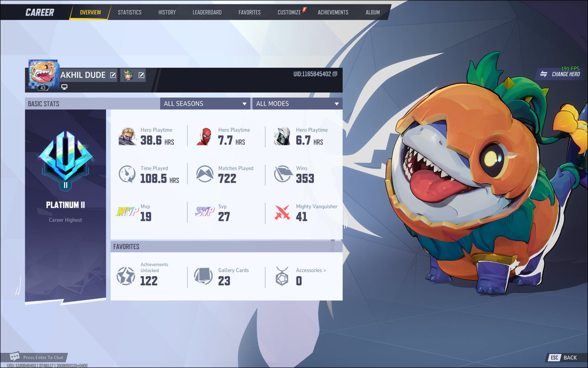Click the 191 FPS counter
The height and width of the screenshot is (368, 588).
570,69
